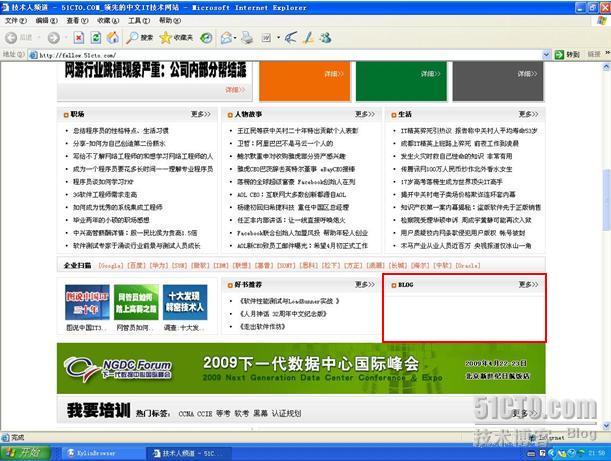The image size is (611, 461).
Task: Open article 总结程序员的性格特点、生活习惯
Action: [121, 131]
